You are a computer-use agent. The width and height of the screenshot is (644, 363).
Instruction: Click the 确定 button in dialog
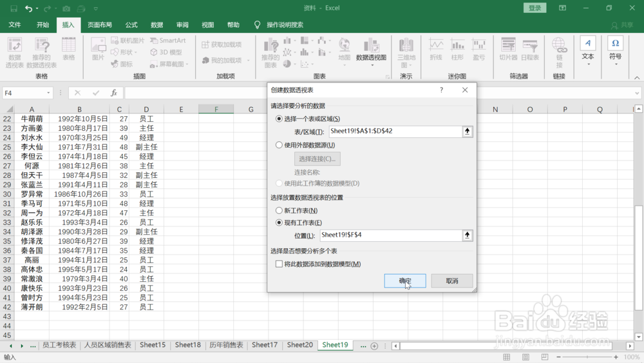(x=405, y=280)
